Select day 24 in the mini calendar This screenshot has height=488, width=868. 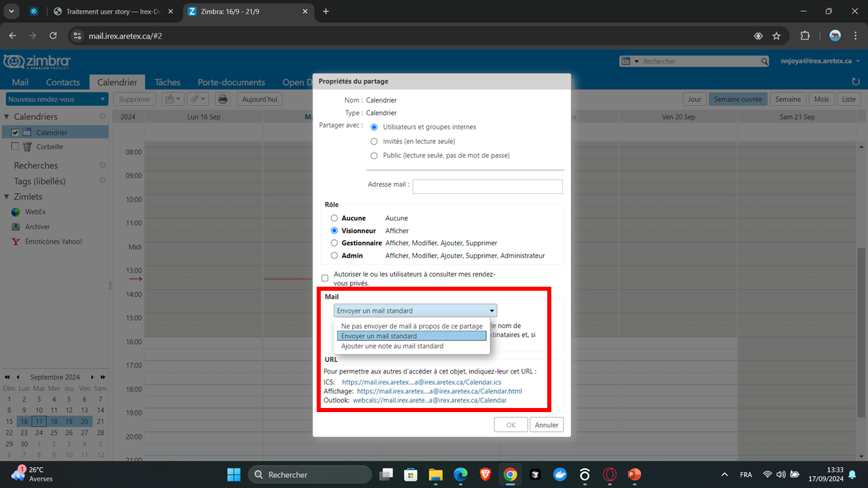39,432
